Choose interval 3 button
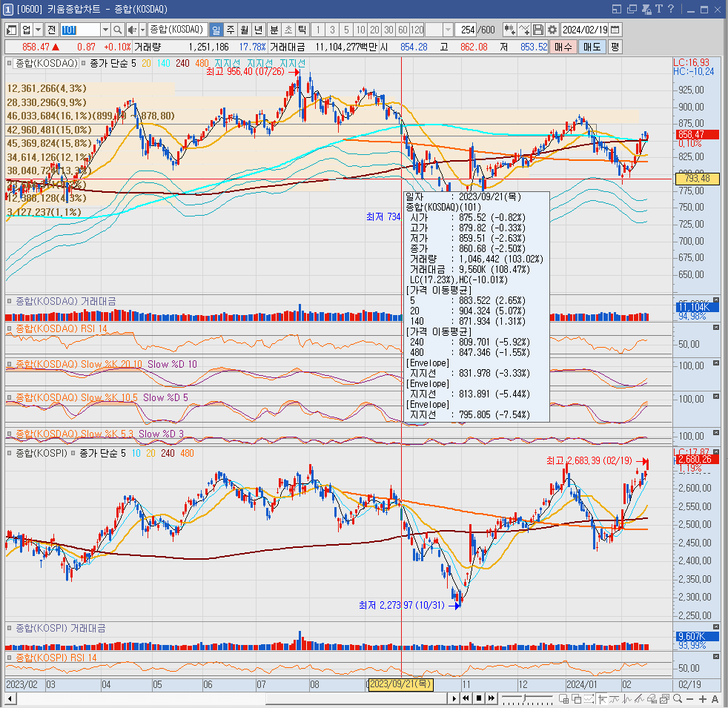The width and height of the screenshot is (728, 708). pyautogui.click(x=332, y=30)
